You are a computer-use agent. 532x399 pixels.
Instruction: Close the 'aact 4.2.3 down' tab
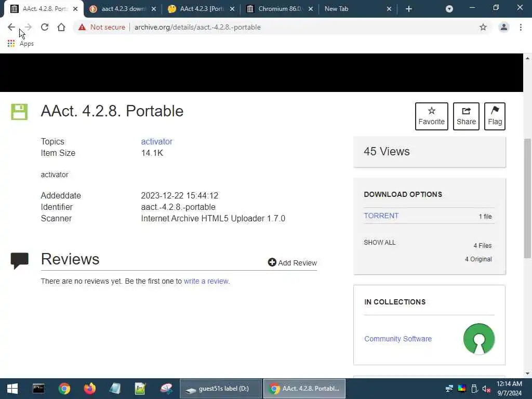click(x=154, y=9)
